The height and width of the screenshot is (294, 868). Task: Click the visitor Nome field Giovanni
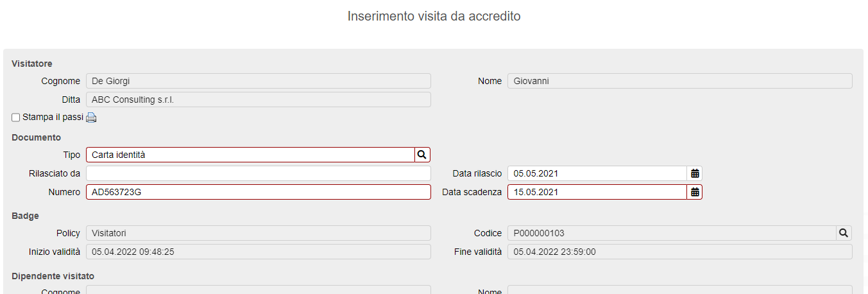point(680,81)
